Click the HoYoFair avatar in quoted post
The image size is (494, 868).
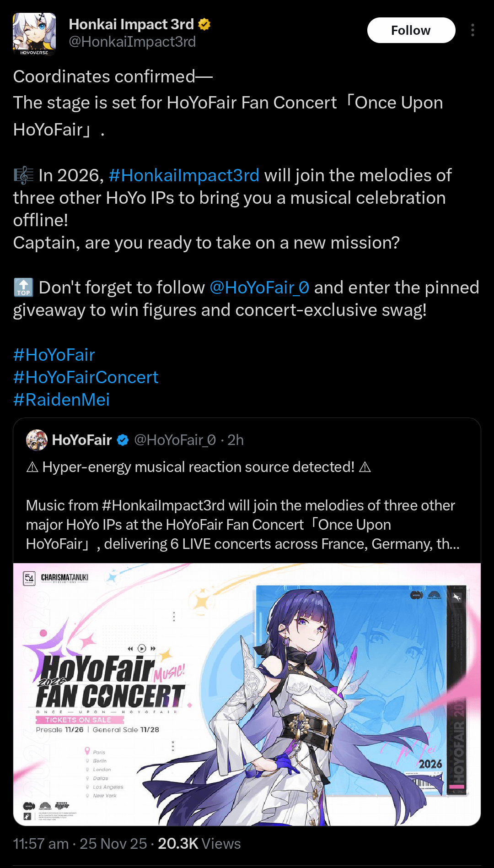[37, 440]
